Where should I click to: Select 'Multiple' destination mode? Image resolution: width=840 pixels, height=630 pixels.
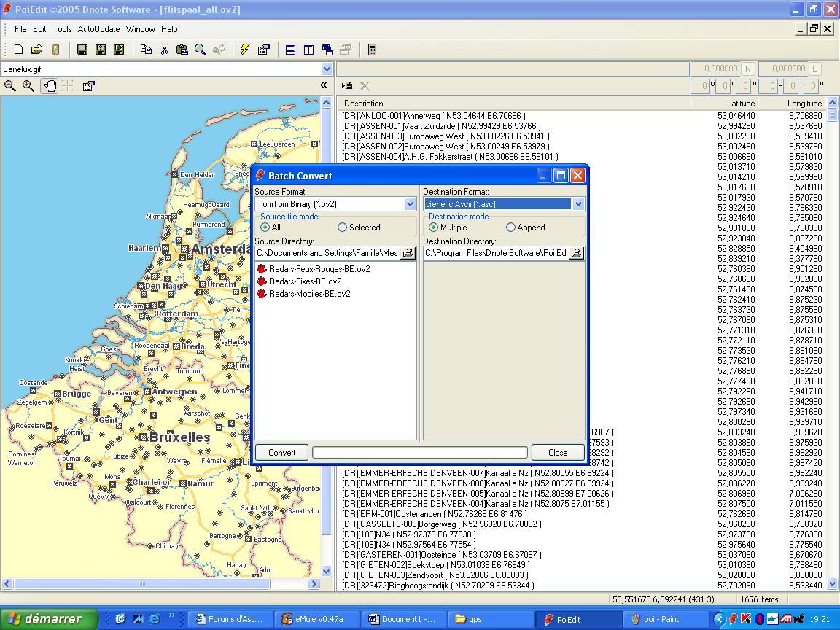[x=434, y=227]
